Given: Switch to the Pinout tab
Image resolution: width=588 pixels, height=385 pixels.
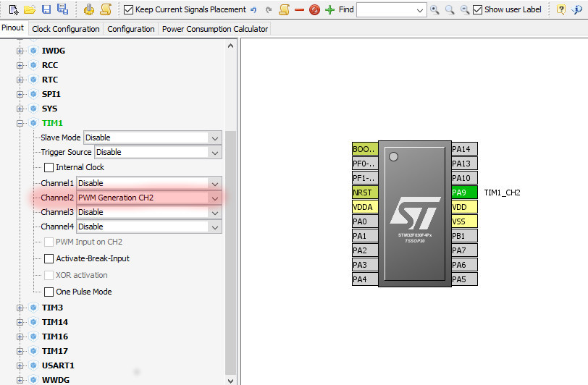Looking at the screenshot, I should point(13,27).
